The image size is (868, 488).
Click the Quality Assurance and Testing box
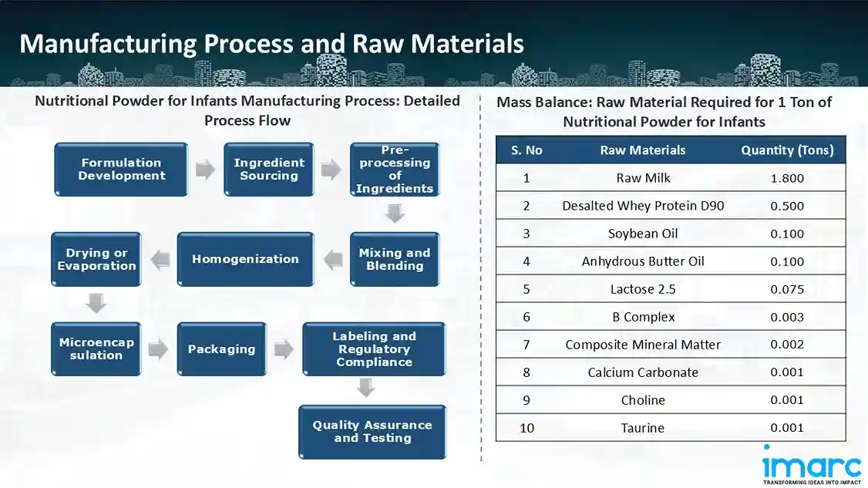pos(372,432)
